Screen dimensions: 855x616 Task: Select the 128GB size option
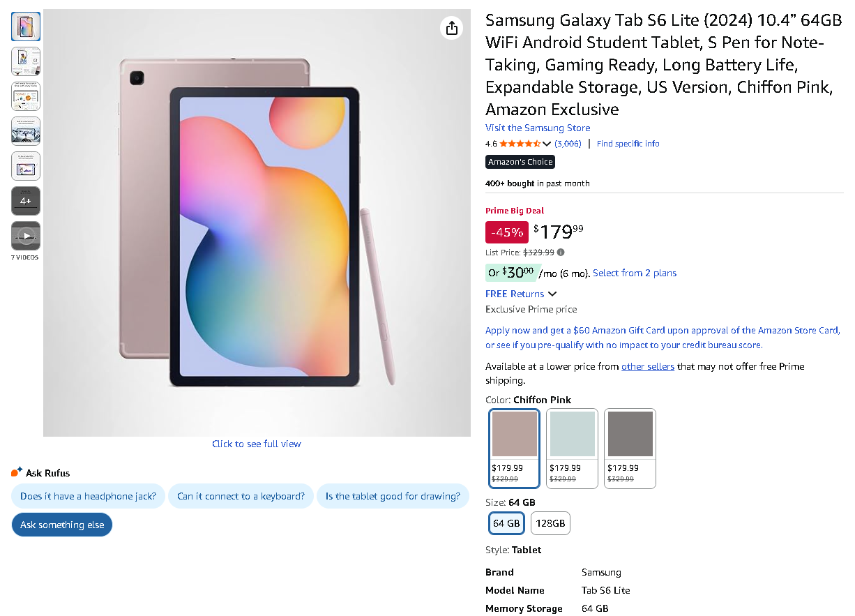tap(550, 523)
